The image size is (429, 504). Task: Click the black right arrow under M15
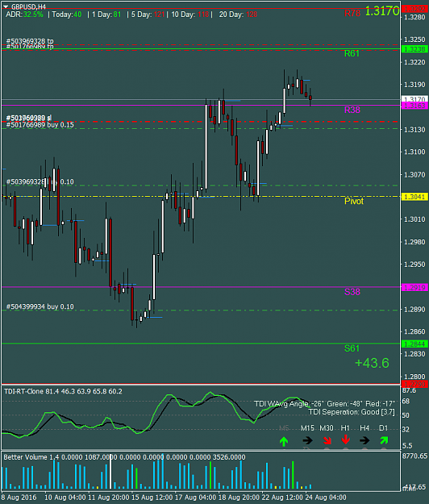click(307, 440)
